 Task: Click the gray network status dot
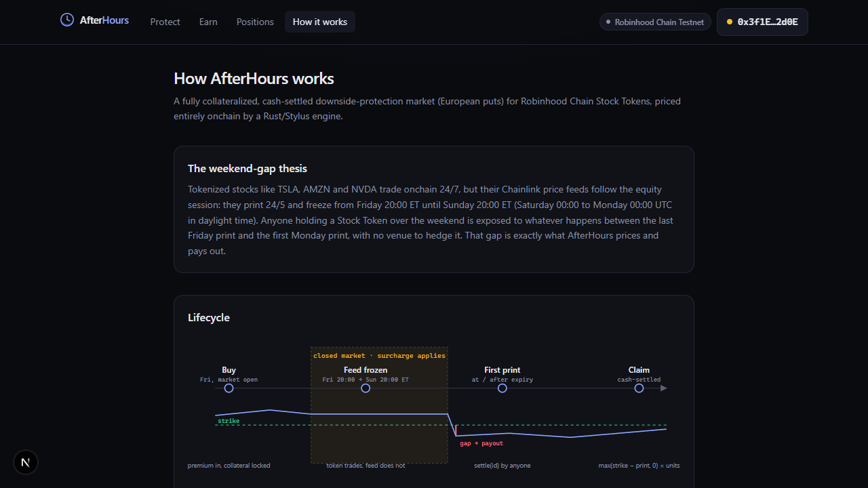point(608,22)
